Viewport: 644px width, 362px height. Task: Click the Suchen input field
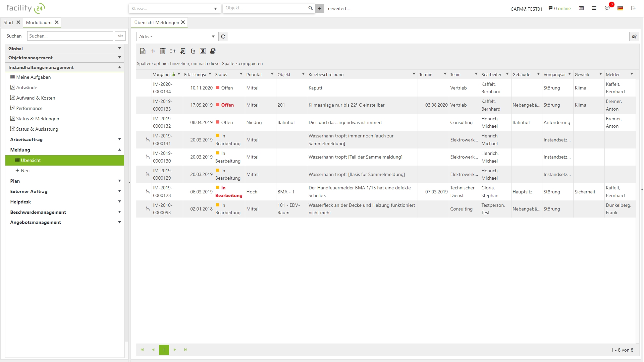coord(70,36)
